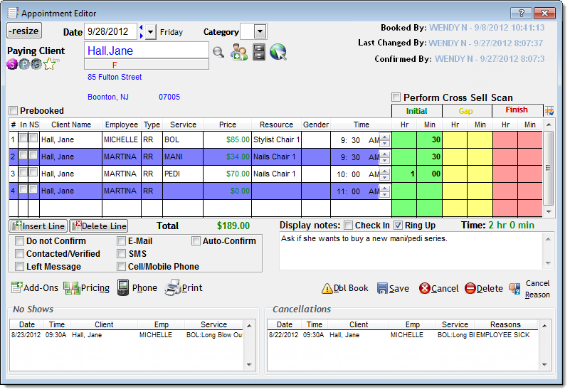Select the No Shows entry dated 8/23/2012
The image size is (570, 392).
127,335
